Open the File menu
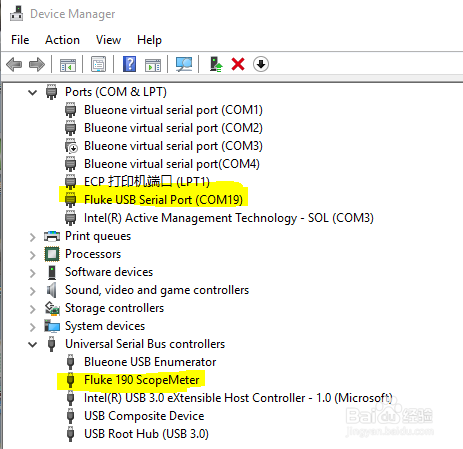The image size is (463, 449). [20, 40]
